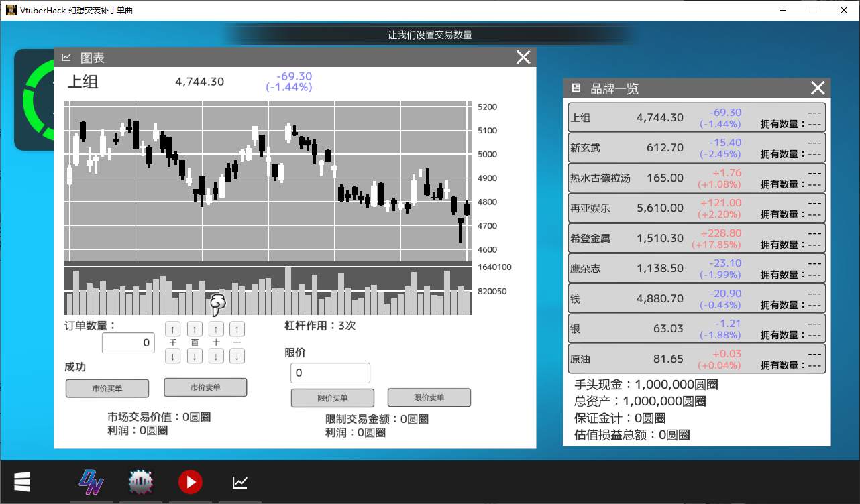Image resolution: width=860 pixels, height=504 pixels.
Task: Open the in-game start menu icon
Action: 22,481
